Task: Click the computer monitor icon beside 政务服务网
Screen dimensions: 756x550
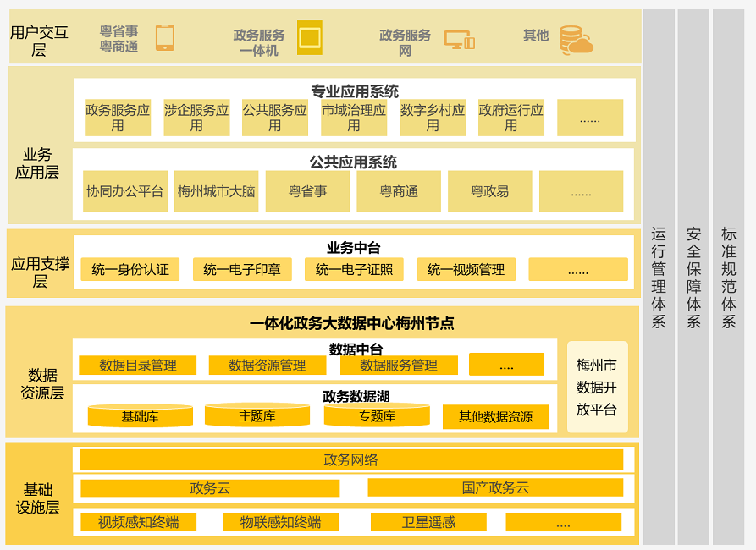Action: [459, 40]
